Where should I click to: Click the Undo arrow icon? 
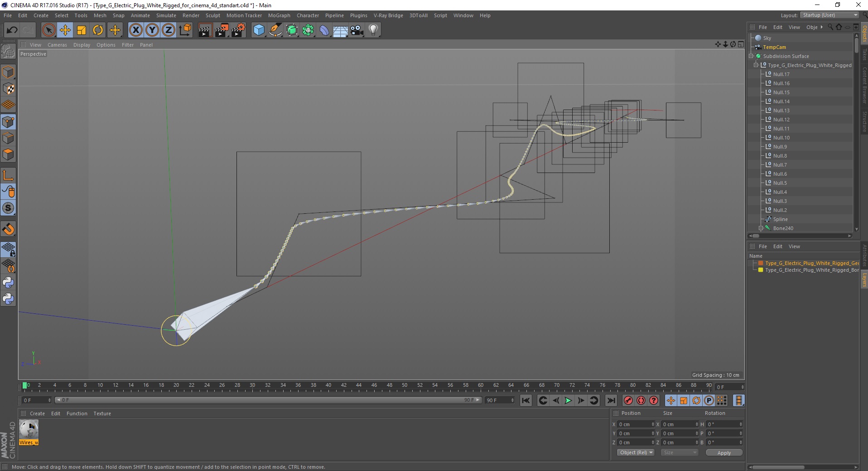tap(12, 30)
